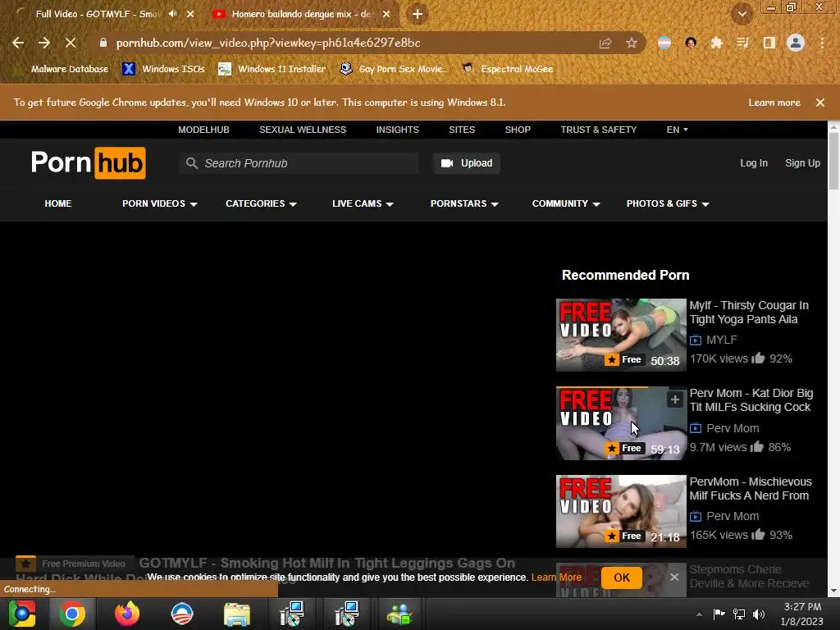Click the MYLF channel name
Screen dimensions: 840x630
[722, 340]
